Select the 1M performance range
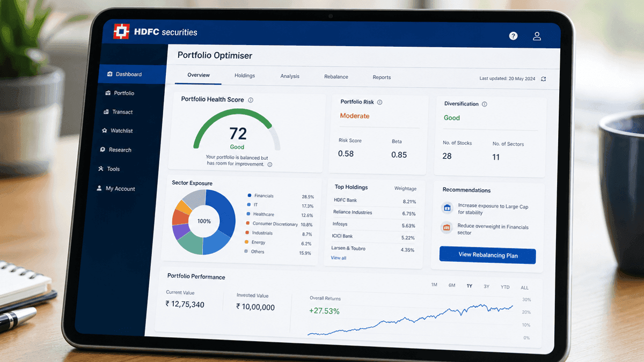This screenshot has width=644, height=362. click(434, 285)
